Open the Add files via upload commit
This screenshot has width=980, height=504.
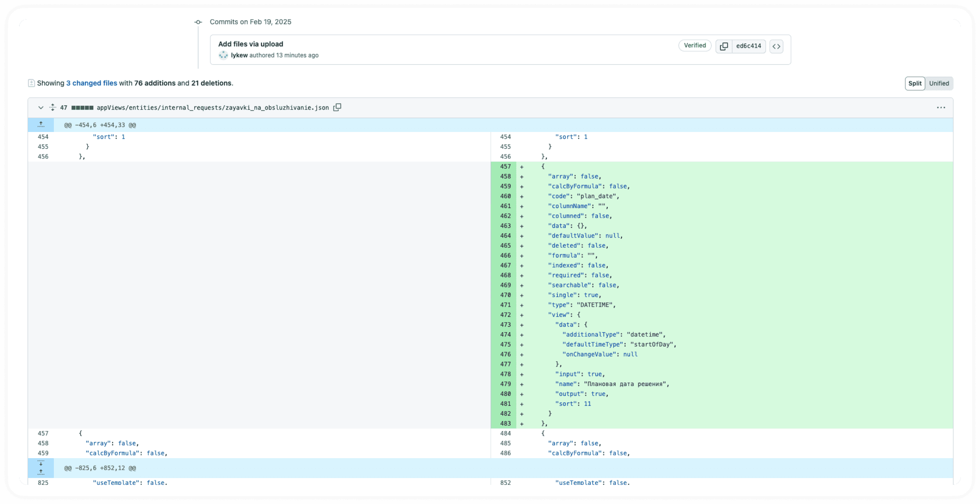[251, 44]
